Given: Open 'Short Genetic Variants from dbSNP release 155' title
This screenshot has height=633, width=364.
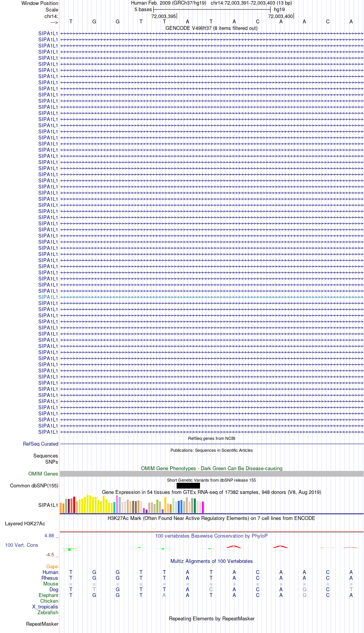Looking at the screenshot, I should 212,480.
